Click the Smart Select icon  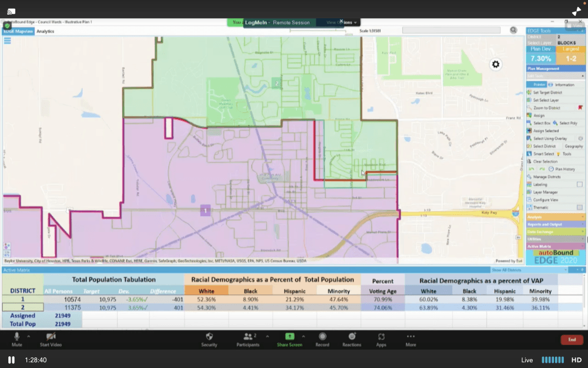529,154
